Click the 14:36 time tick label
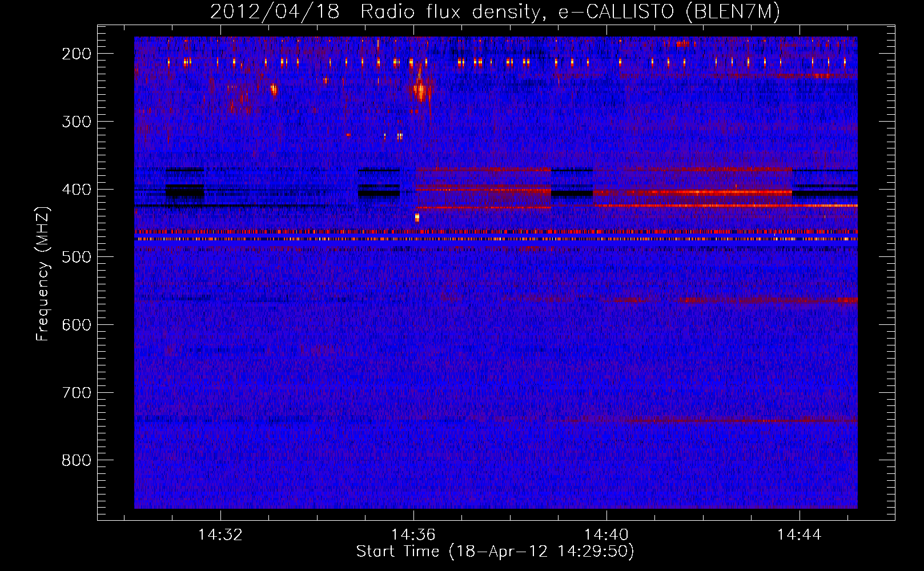 tap(413, 535)
